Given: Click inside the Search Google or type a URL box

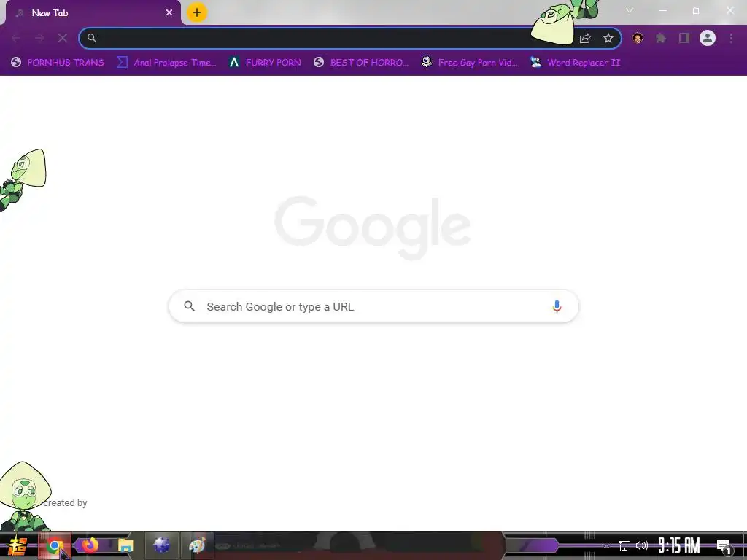Looking at the screenshot, I should pyautogui.click(x=373, y=307).
